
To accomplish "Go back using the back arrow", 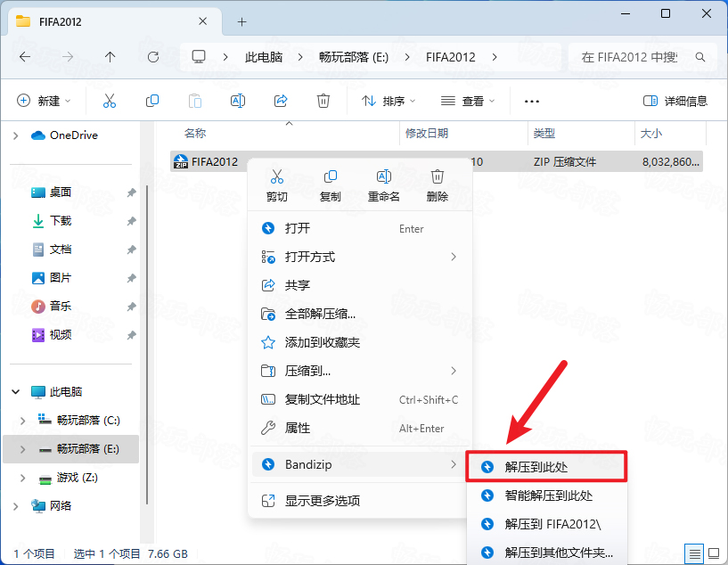I will (25, 57).
